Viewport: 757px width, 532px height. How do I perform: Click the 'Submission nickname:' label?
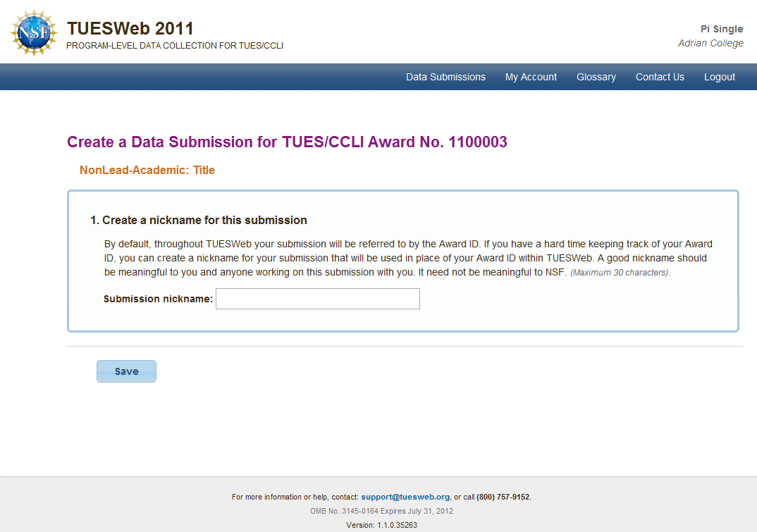pos(158,299)
